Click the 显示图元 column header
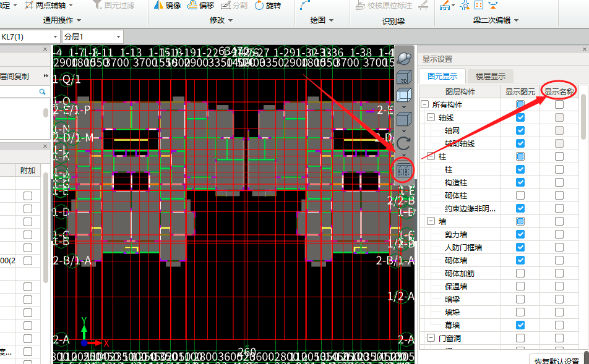 [520, 91]
